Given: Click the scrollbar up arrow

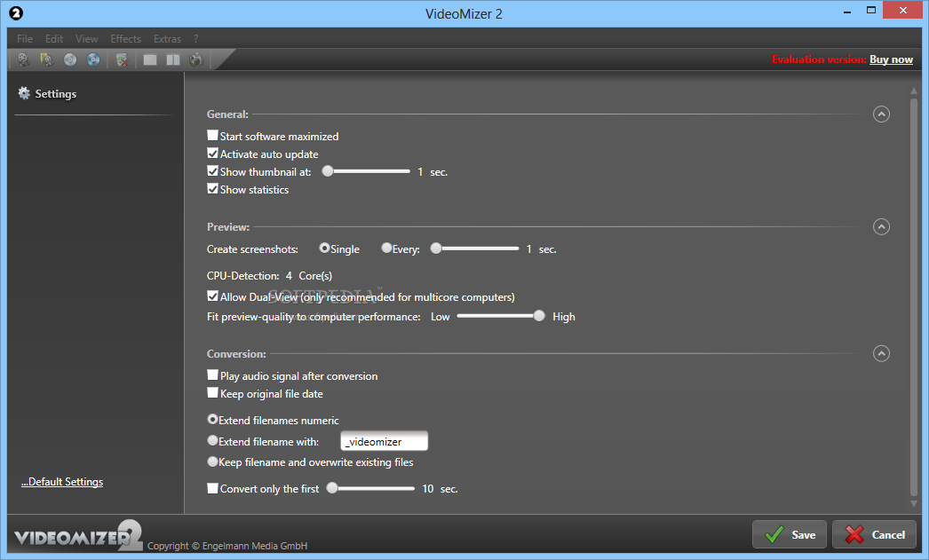Looking at the screenshot, I should pyautogui.click(x=914, y=91).
